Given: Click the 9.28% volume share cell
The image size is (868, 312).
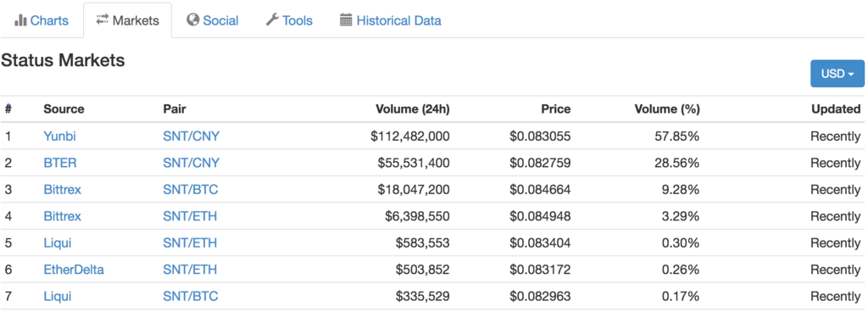Looking at the screenshot, I should click(x=681, y=189).
